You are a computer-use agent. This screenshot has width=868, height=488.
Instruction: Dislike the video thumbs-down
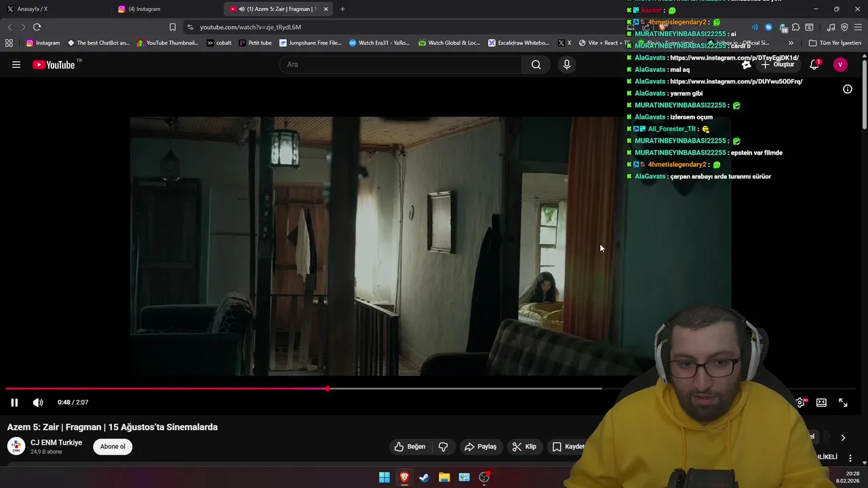(443, 447)
